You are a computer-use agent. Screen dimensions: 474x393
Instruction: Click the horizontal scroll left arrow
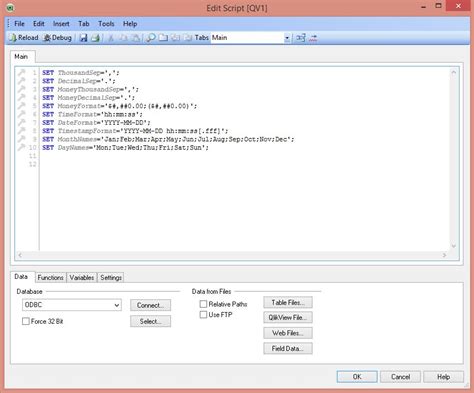(20, 255)
